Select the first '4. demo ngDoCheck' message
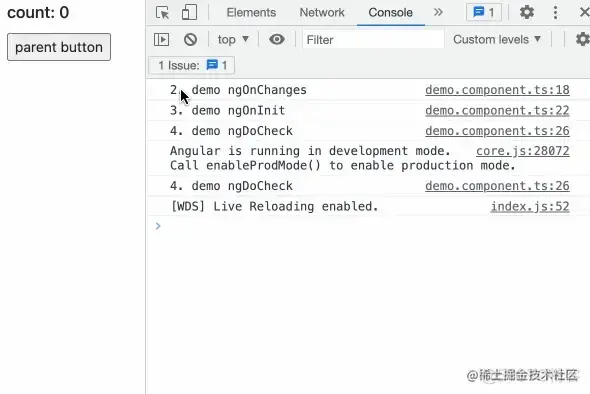 231,131
